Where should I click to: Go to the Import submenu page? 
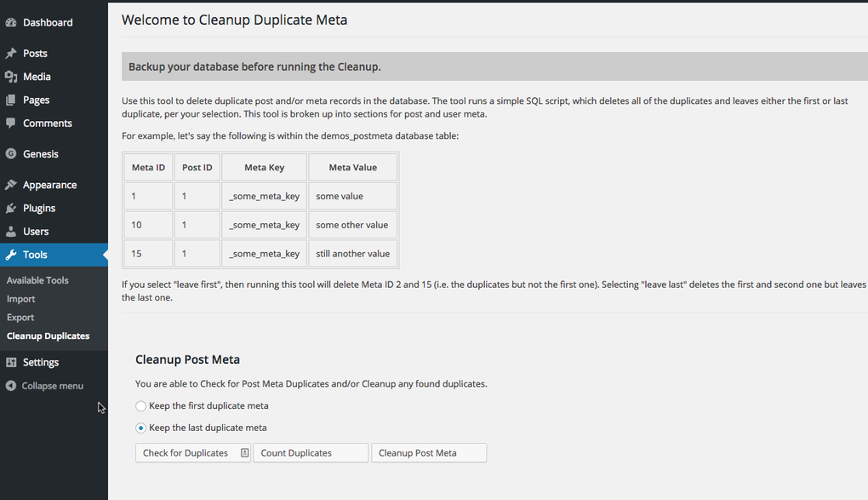pyautogui.click(x=21, y=299)
